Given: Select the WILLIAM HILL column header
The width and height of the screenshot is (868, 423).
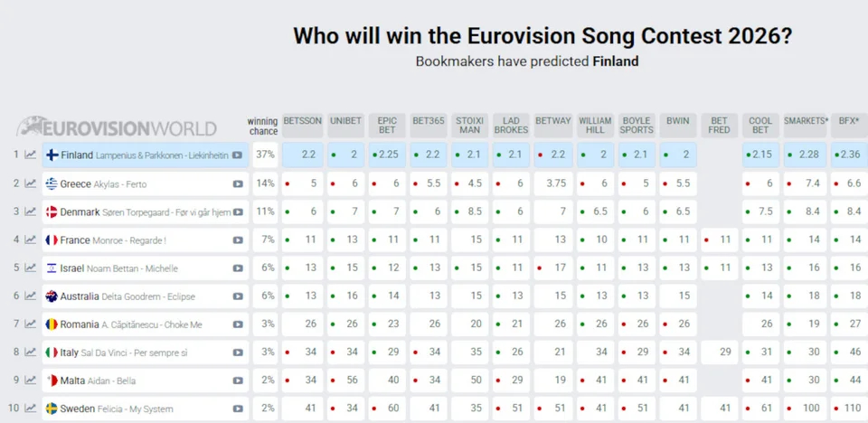Looking at the screenshot, I should [595, 126].
